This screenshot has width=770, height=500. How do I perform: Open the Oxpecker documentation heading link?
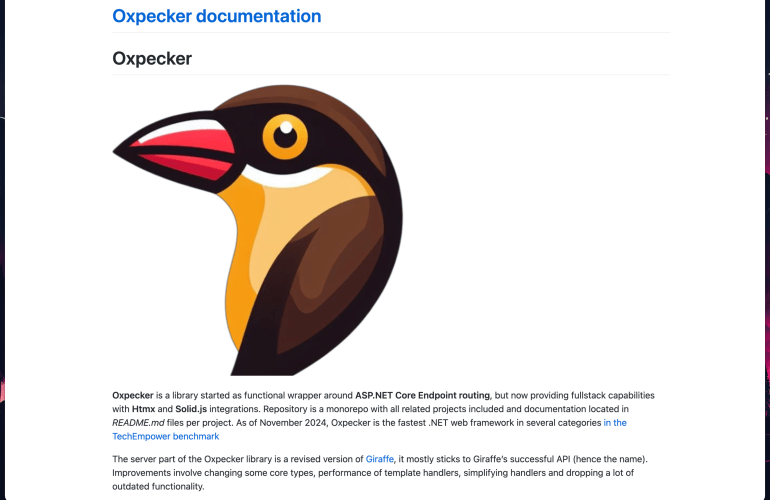tap(217, 16)
